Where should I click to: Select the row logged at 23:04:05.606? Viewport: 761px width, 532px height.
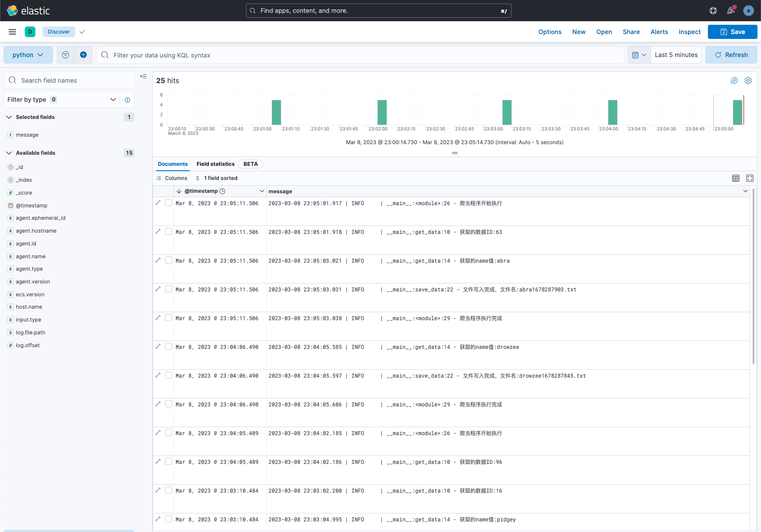point(169,404)
